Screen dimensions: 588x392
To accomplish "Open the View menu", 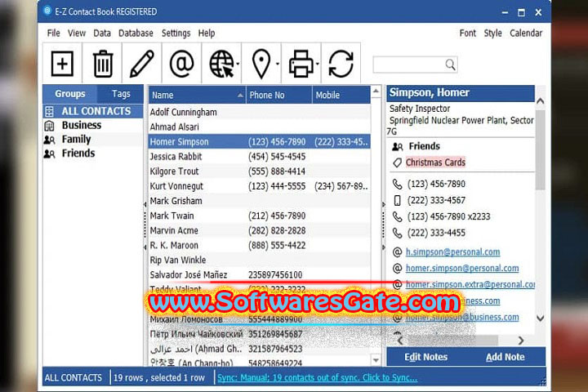I will pyautogui.click(x=77, y=33).
